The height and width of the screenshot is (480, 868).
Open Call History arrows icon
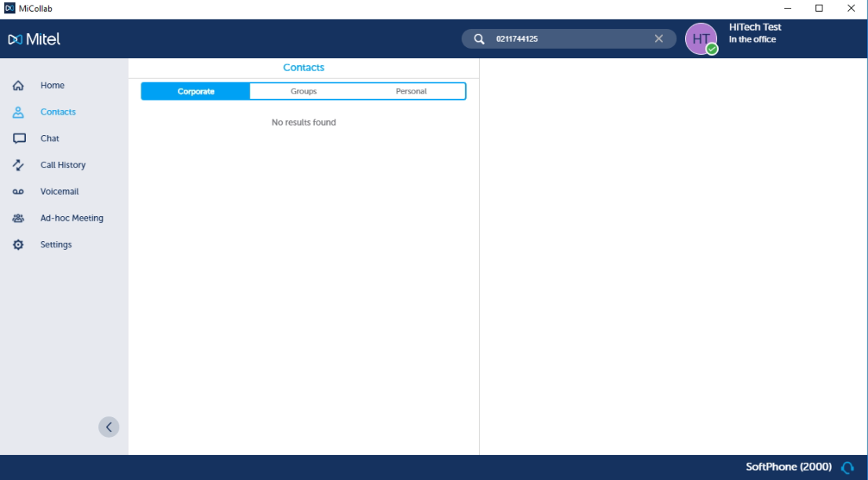19,165
